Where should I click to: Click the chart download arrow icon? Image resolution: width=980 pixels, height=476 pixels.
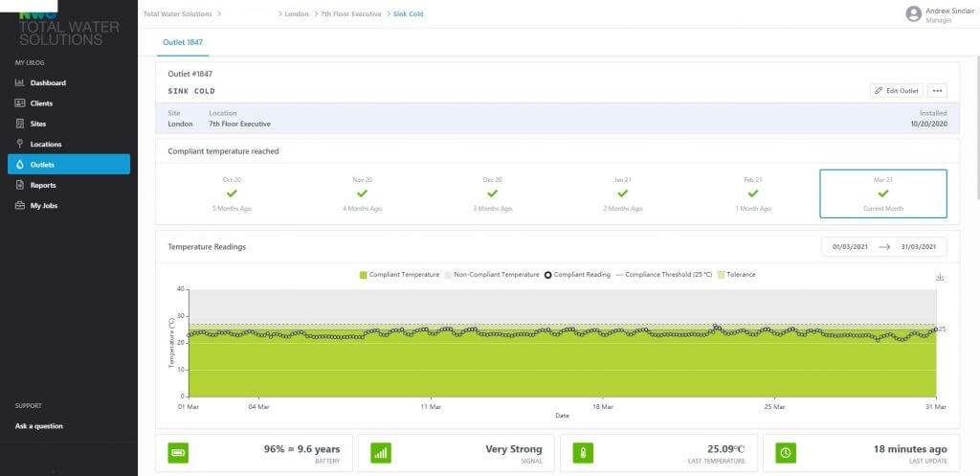click(939, 278)
